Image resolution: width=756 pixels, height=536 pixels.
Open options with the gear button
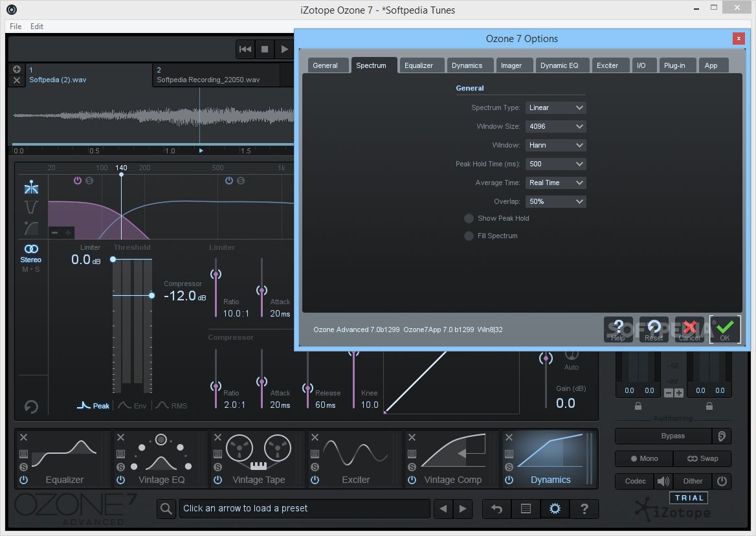[x=555, y=509]
